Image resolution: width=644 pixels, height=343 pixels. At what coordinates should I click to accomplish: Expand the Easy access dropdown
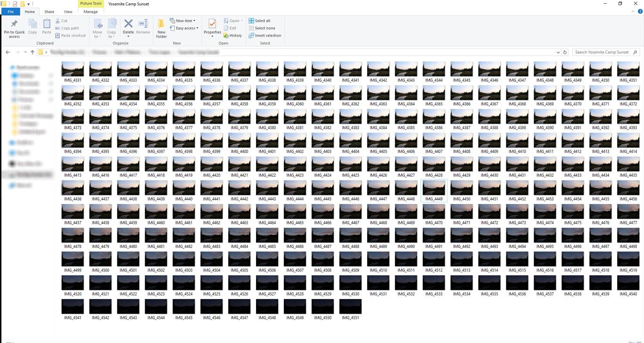[184, 28]
